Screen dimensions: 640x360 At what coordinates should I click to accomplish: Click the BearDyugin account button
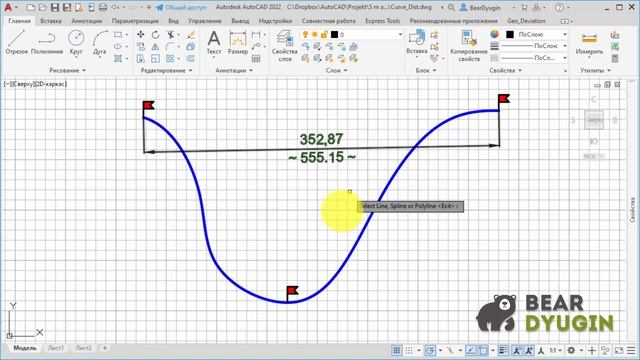pyautogui.click(x=480, y=7)
